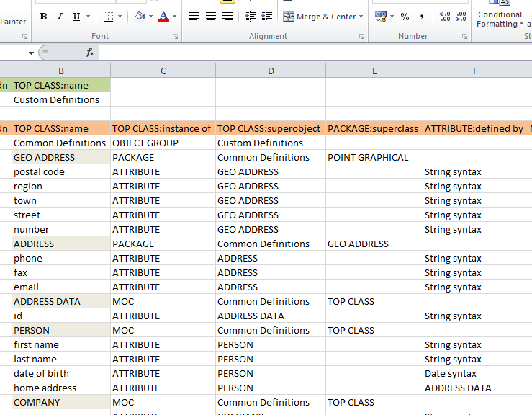
Task: Toggle bold formatting
Action: pyautogui.click(x=44, y=17)
